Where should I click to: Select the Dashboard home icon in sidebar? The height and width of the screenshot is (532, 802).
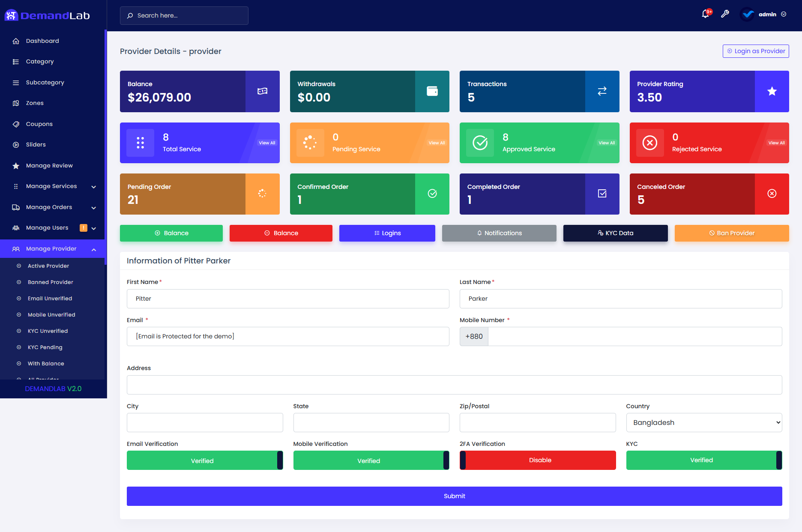pyautogui.click(x=16, y=41)
